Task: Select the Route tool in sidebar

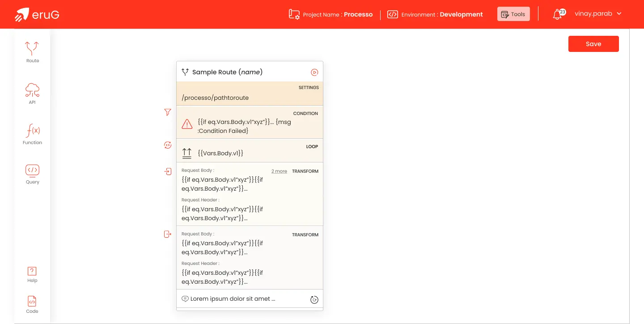Action: click(x=32, y=52)
